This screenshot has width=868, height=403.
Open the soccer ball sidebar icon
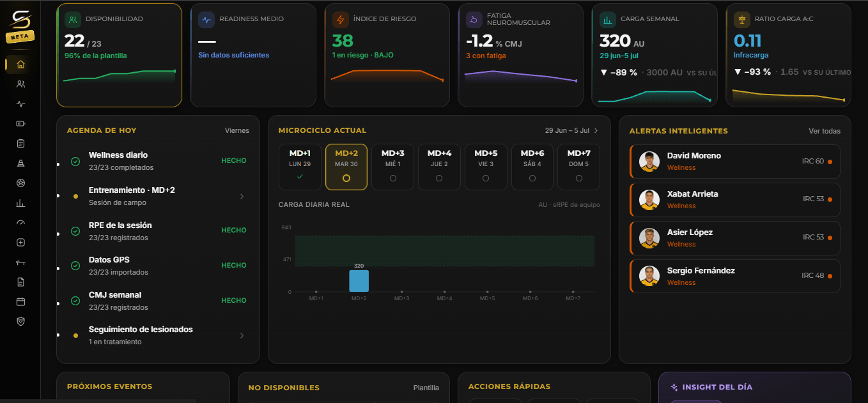[x=20, y=183]
